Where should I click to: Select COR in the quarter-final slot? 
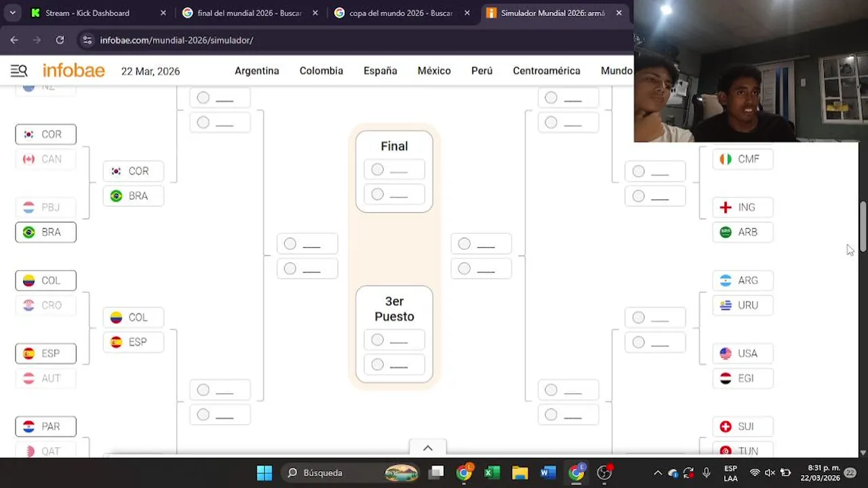point(134,171)
